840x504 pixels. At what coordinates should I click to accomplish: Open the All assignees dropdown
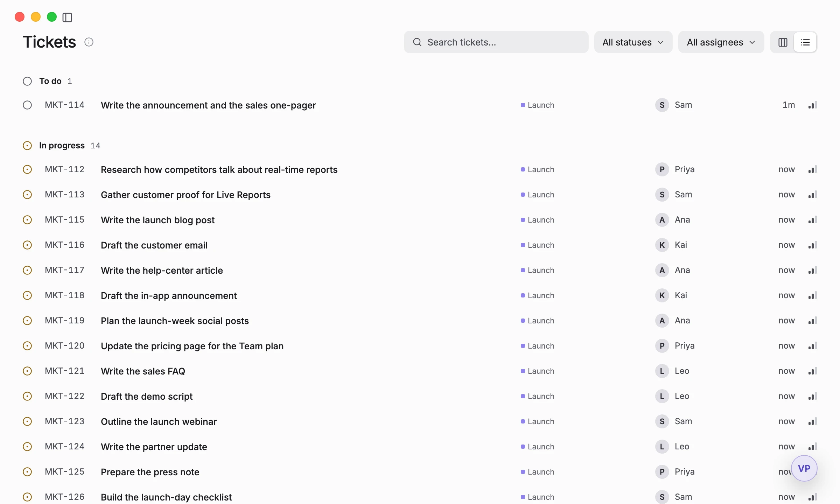click(721, 42)
